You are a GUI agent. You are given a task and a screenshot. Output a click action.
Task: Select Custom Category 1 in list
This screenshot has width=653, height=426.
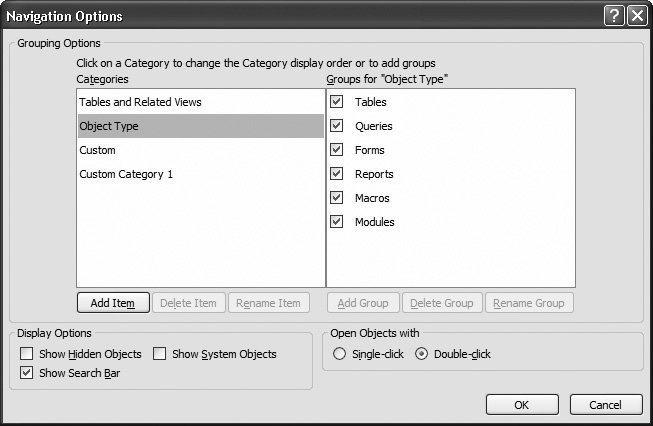(126, 174)
